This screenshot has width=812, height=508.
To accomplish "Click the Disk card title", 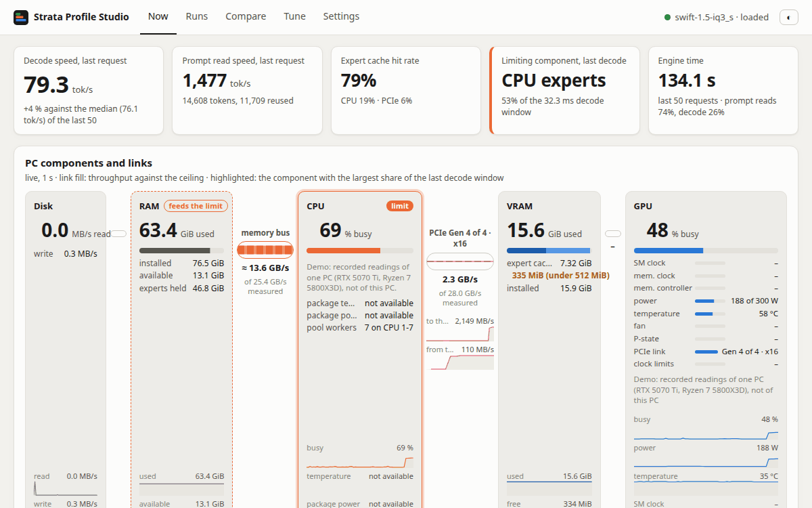I will pyautogui.click(x=43, y=206).
